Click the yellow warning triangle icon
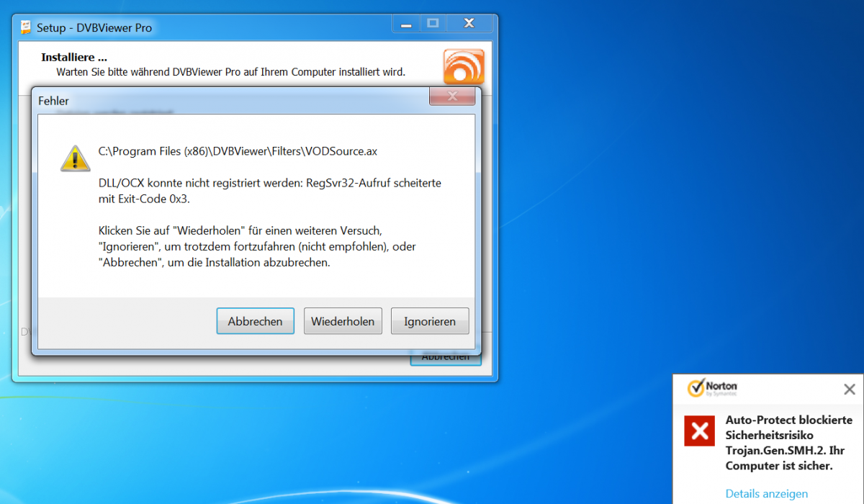Viewport: 864px width, 504px height. [x=76, y=158]
